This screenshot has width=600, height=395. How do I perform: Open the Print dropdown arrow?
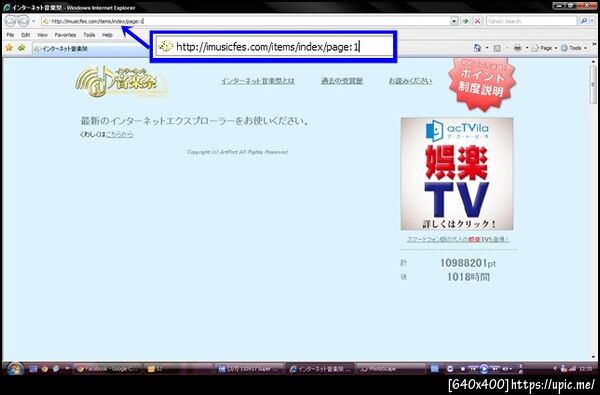527,48
